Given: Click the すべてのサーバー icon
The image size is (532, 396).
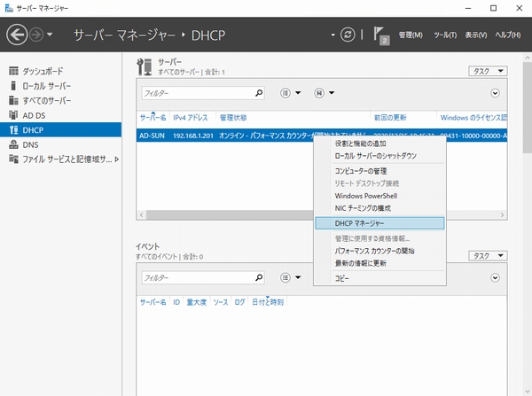Looking at the screenshot, I should (13, 100).
